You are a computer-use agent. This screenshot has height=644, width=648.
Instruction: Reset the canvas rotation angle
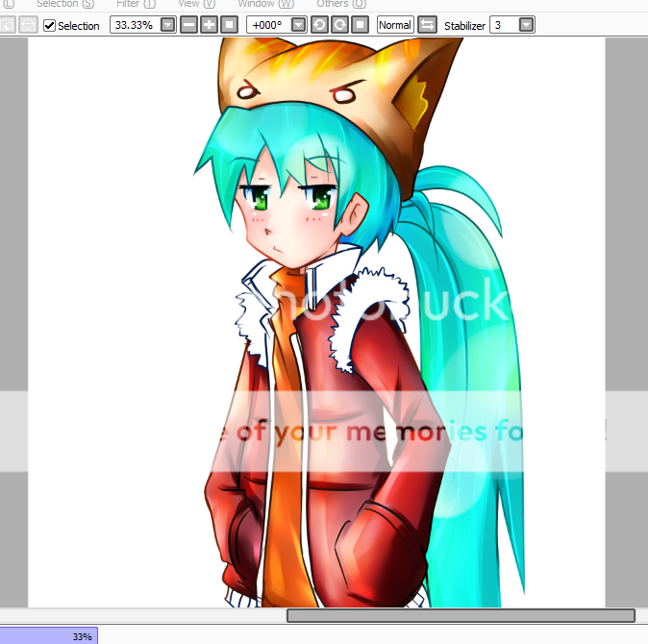[360, 25]
